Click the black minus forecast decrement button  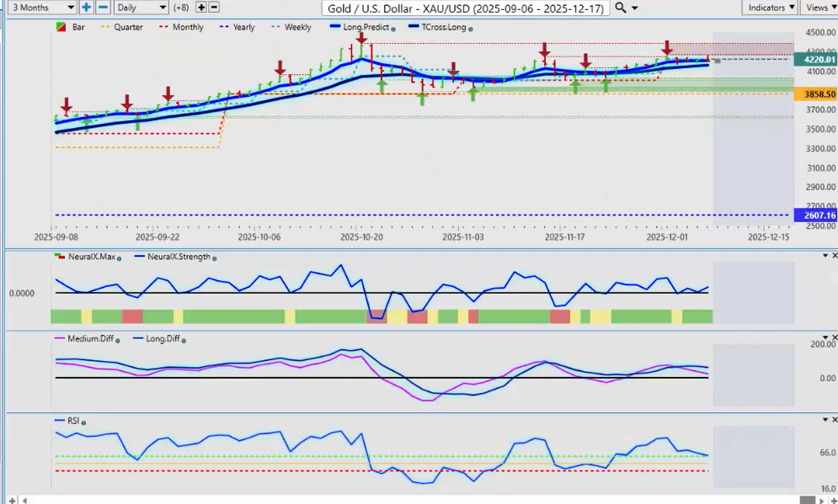[x=214, y=8]
